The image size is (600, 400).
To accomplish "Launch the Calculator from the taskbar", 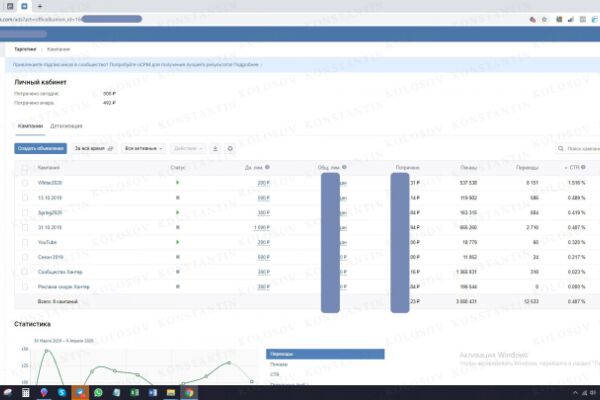I will click(x=26, y=392).
